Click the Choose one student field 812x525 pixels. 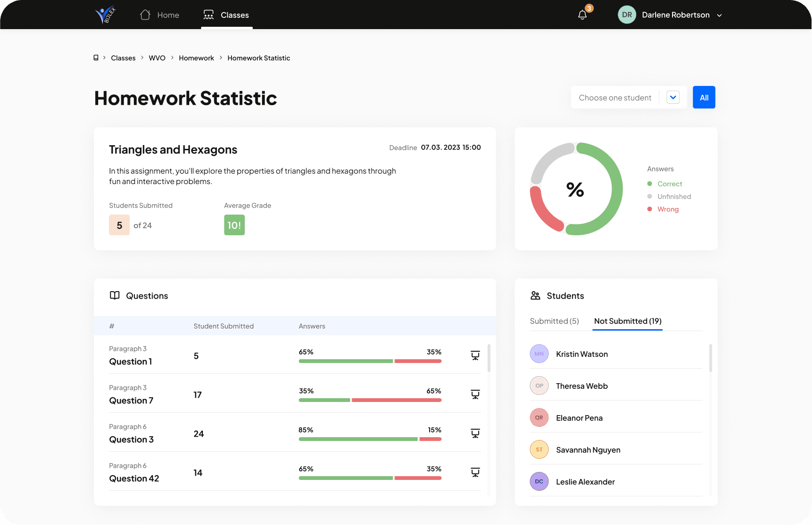tap(629, 97)
